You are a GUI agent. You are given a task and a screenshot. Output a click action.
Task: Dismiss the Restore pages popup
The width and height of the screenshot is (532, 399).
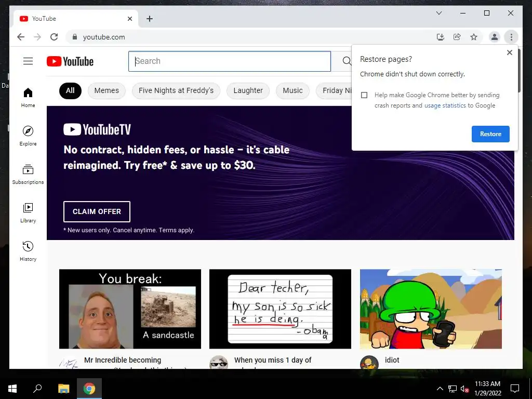tap(509, 52)
